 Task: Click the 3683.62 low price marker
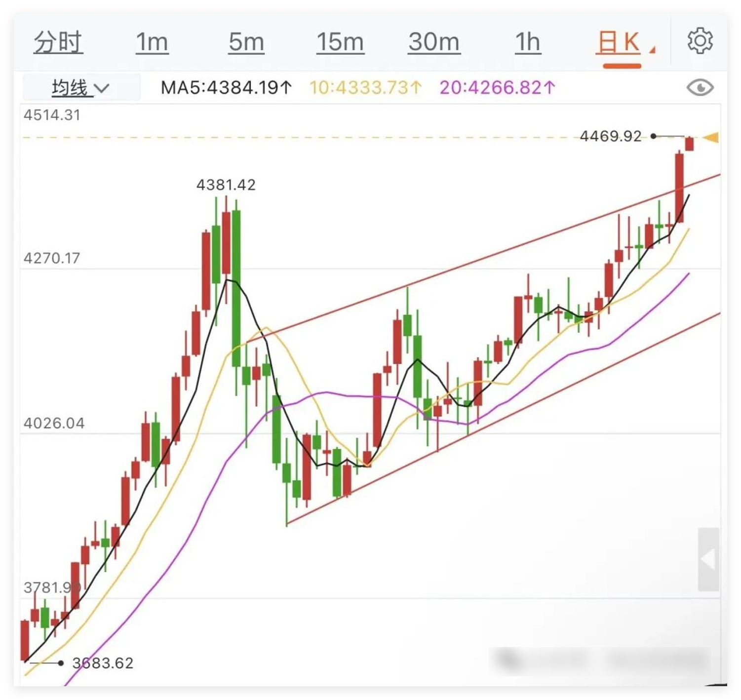[x=103, y=663]
